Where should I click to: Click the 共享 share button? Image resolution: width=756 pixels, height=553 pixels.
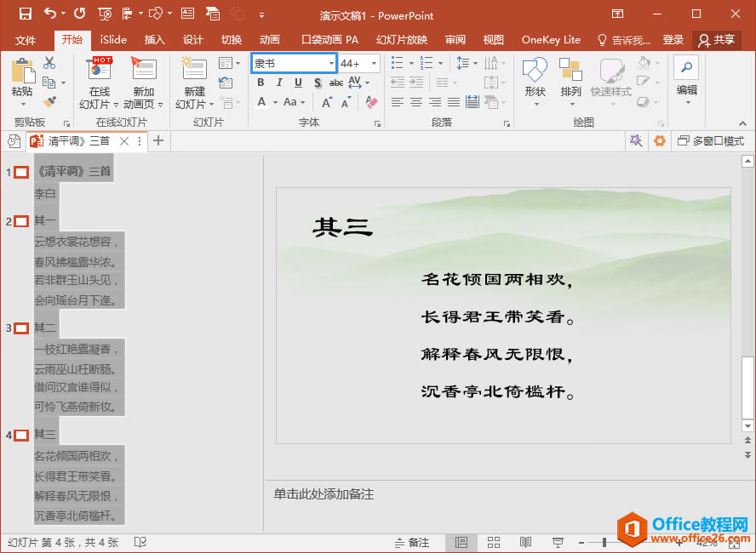coord(717,40)
